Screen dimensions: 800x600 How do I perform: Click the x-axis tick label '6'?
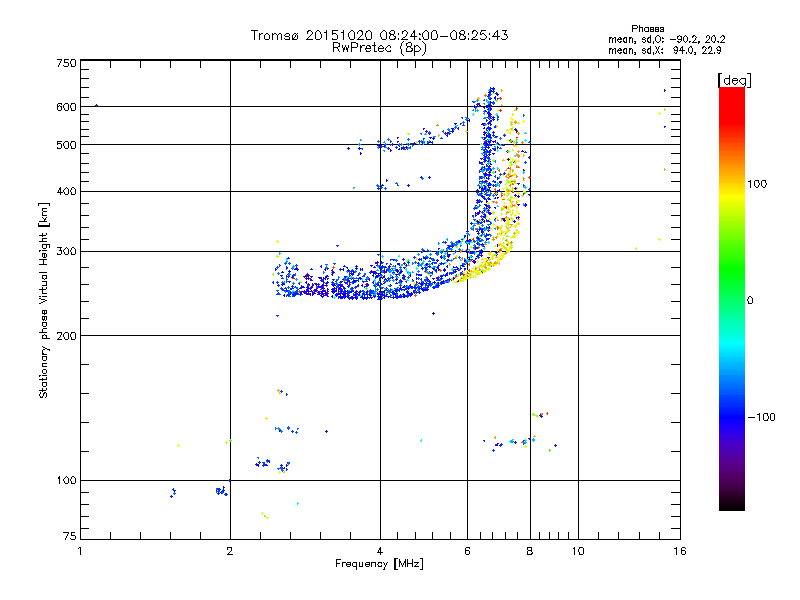pyautogui.click(x=467, y=551)
